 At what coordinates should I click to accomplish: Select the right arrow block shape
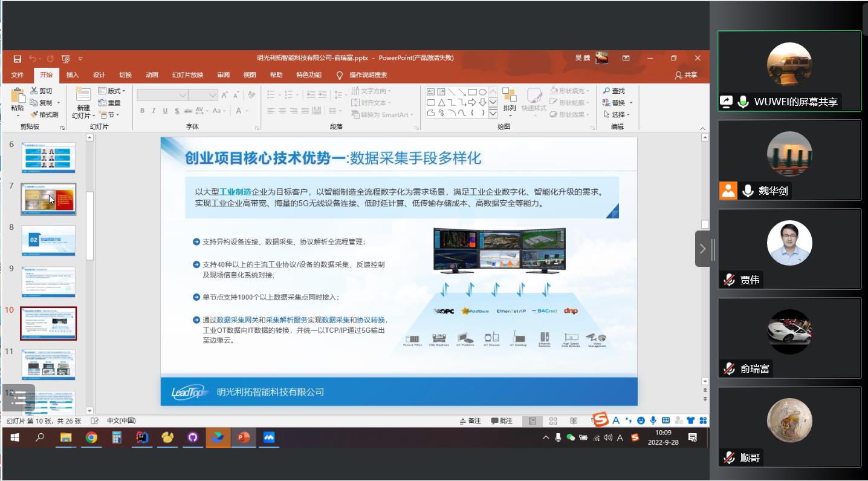472,102
